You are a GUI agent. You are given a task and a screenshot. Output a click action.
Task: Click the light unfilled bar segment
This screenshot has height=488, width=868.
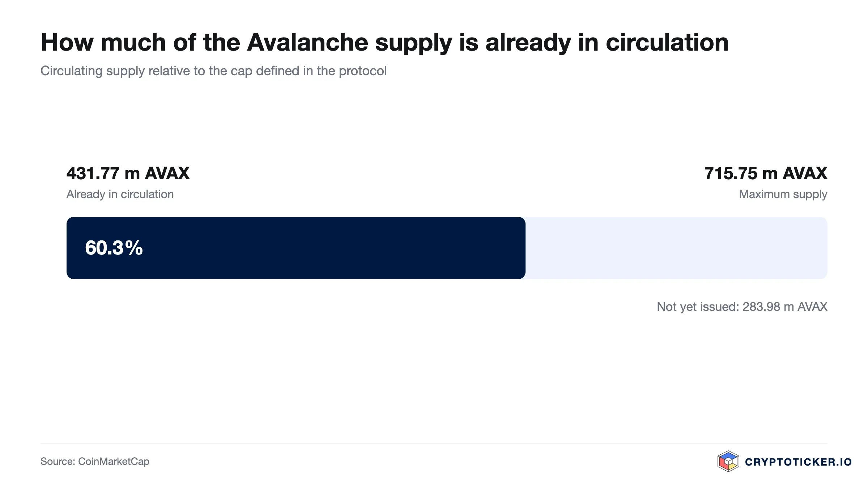tap(676, 248)
